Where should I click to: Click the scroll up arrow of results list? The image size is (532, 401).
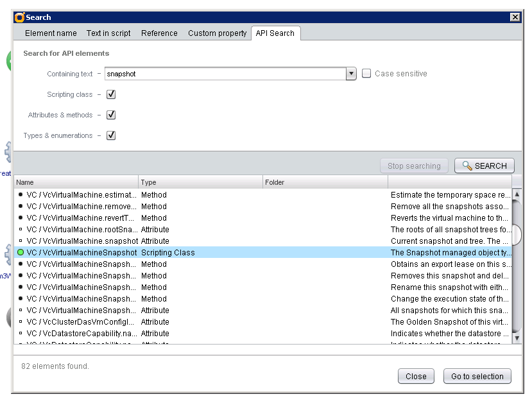coord(517,194)
